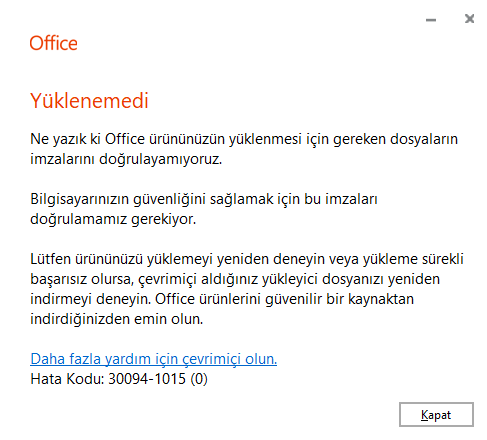Click the line starting "indirmeyi deneyin. Office"

[x=222, y=299]
